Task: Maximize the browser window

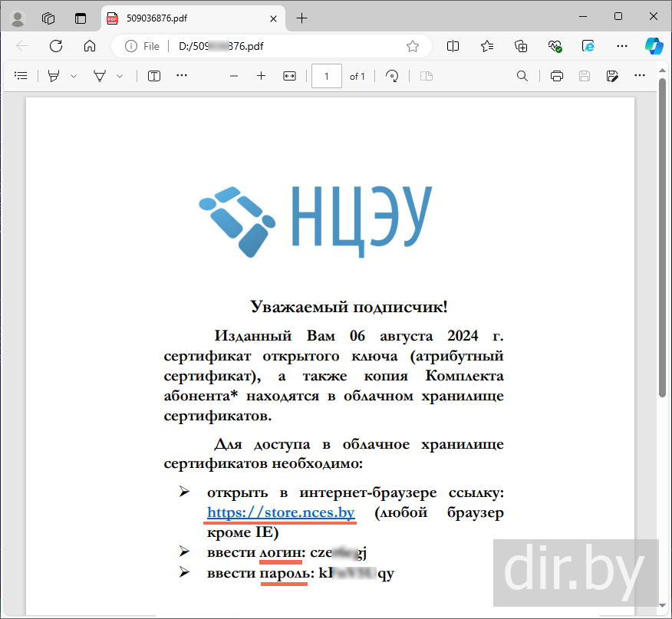Action: coord(618,17)
